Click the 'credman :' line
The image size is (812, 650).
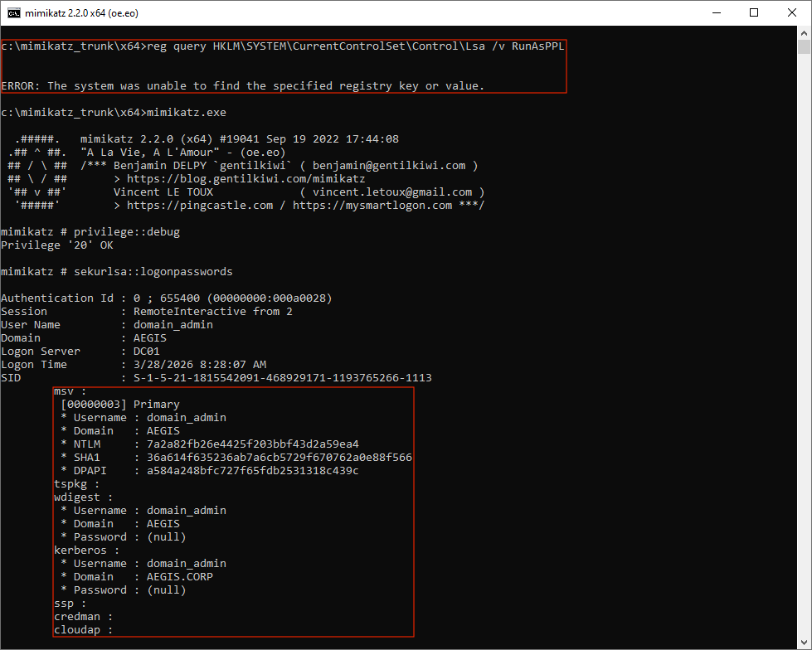point(84,616)
